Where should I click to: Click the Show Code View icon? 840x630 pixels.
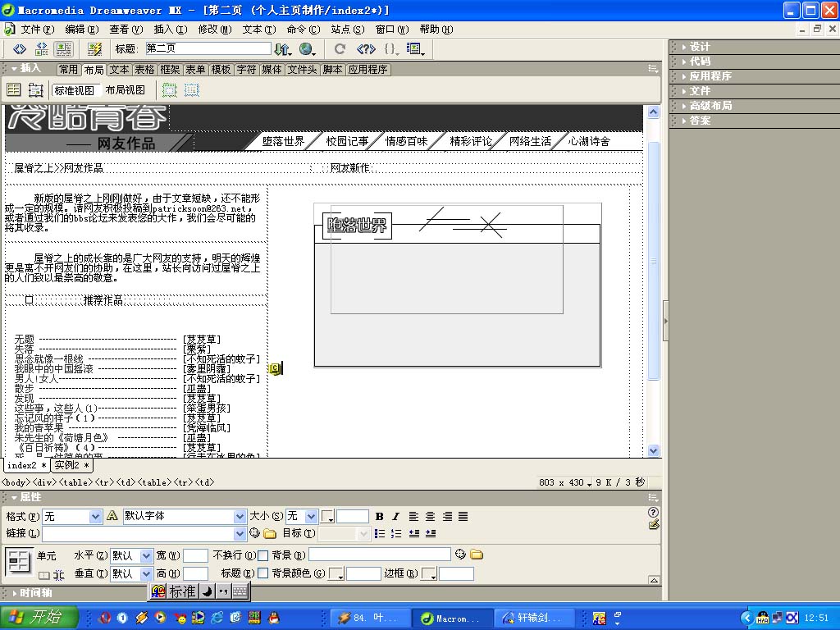pyautogui.click(x=20, y=49)
